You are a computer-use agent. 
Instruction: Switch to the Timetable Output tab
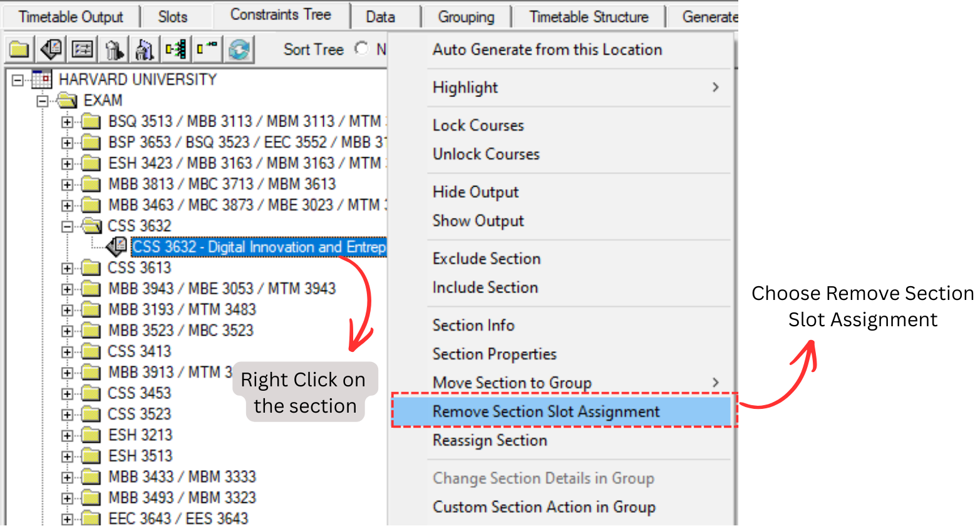(x=71, y=17)
